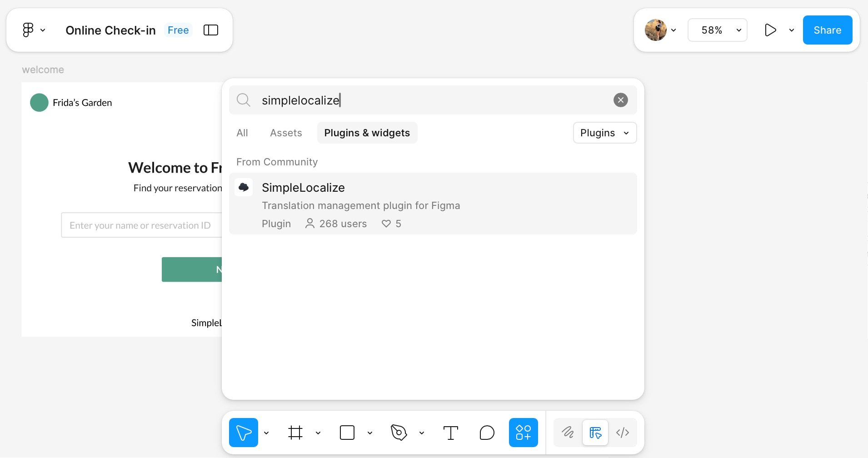
Task: Expand the Frame tool options chevron
Action: coord(318,433)
